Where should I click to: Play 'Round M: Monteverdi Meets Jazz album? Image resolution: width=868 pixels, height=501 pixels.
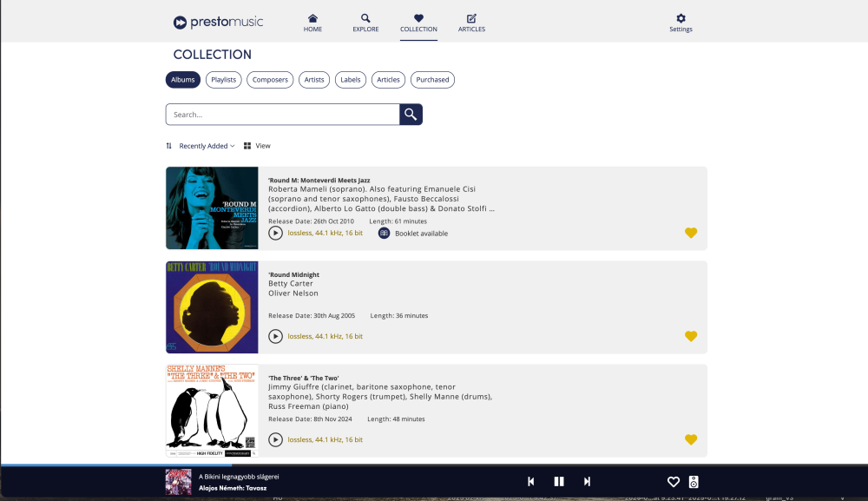pos(275,233)
